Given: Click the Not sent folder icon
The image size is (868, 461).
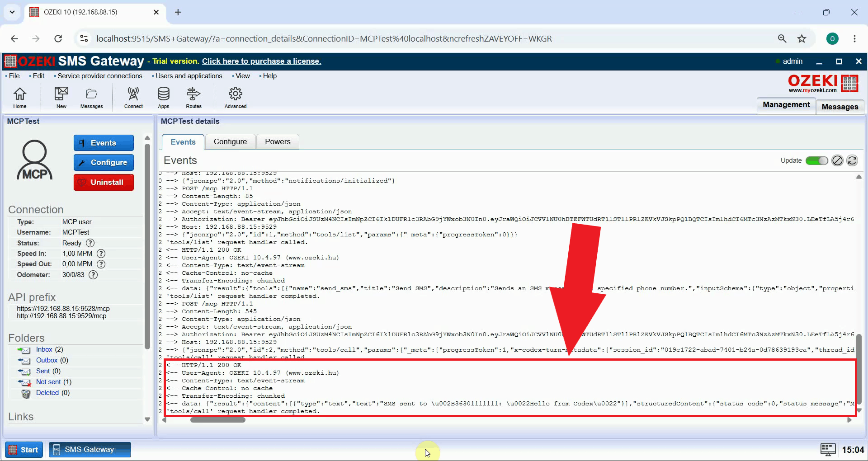Looking at the screenshot, I should point(24,382).
